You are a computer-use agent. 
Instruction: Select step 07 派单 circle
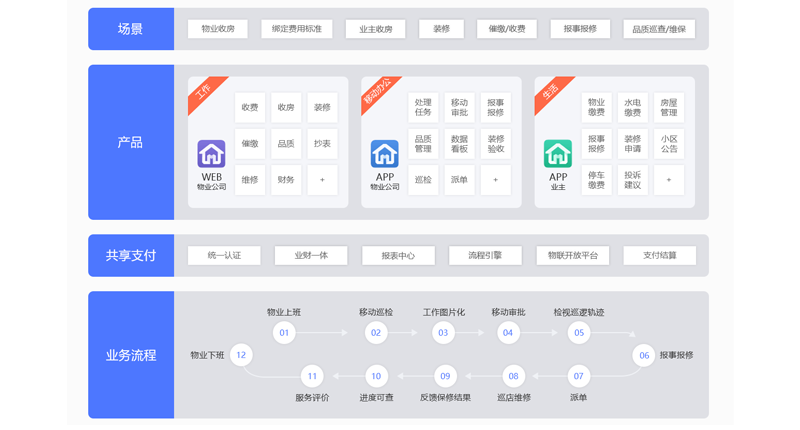coord(579,376)
